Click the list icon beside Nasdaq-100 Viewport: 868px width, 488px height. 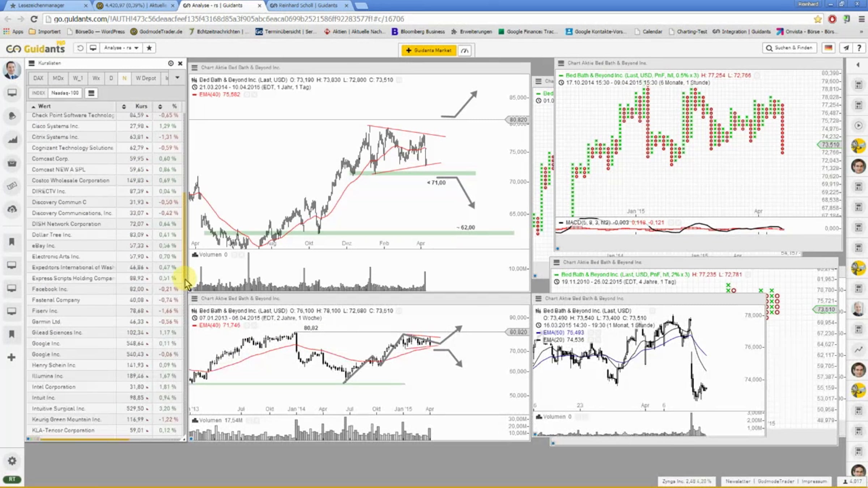pyautogui.click(x=91, y=93)
